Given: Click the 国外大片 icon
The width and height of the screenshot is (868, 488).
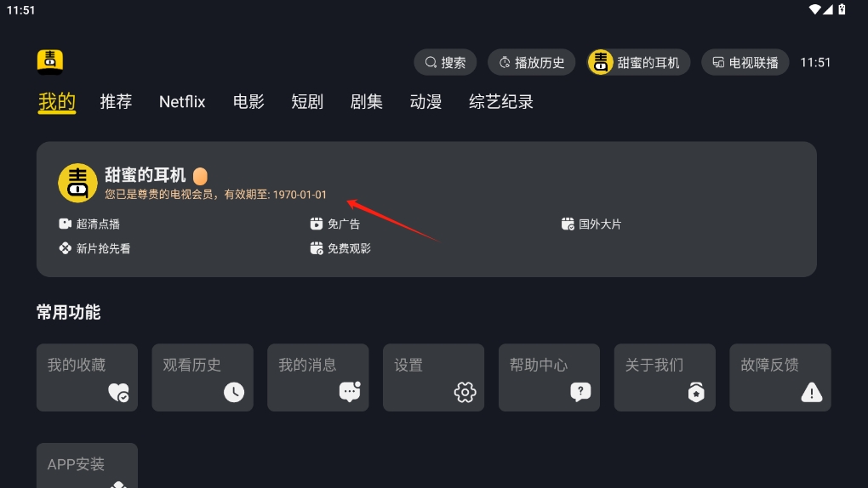Looking at the screenshot, I should (x=568, y=224).
